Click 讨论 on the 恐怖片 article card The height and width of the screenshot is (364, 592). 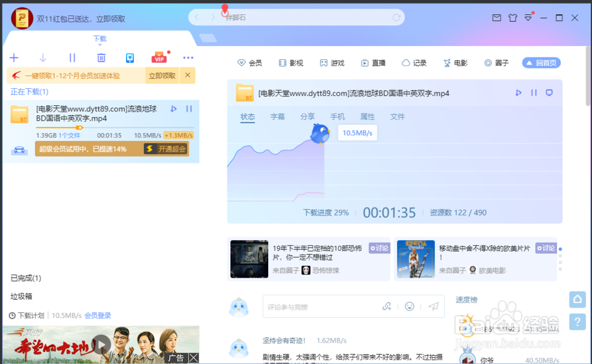[x=379, y=248]
